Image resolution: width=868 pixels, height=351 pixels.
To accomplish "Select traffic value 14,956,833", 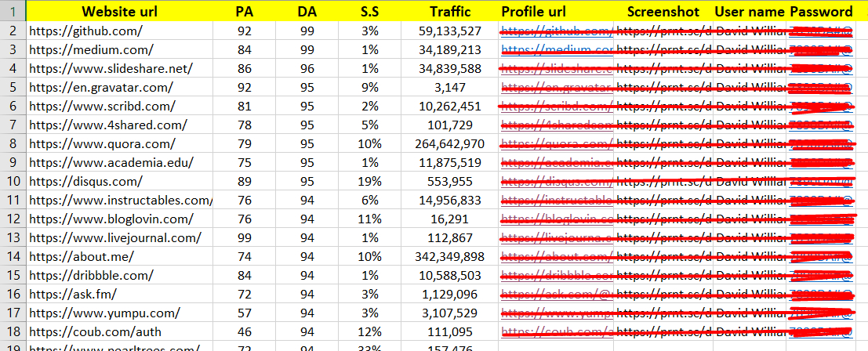I will 450,200.
